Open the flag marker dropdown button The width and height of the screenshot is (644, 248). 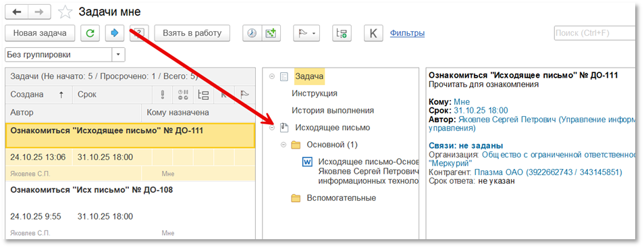coord(306,33)
